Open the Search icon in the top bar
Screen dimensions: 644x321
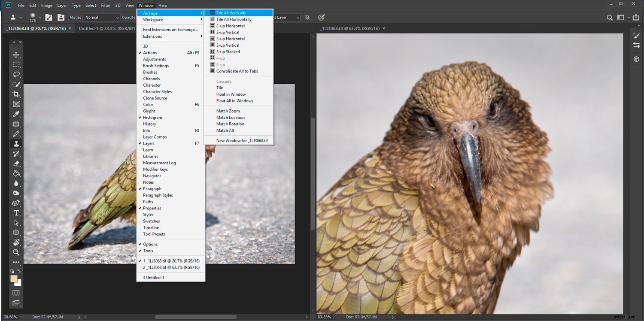610,17
